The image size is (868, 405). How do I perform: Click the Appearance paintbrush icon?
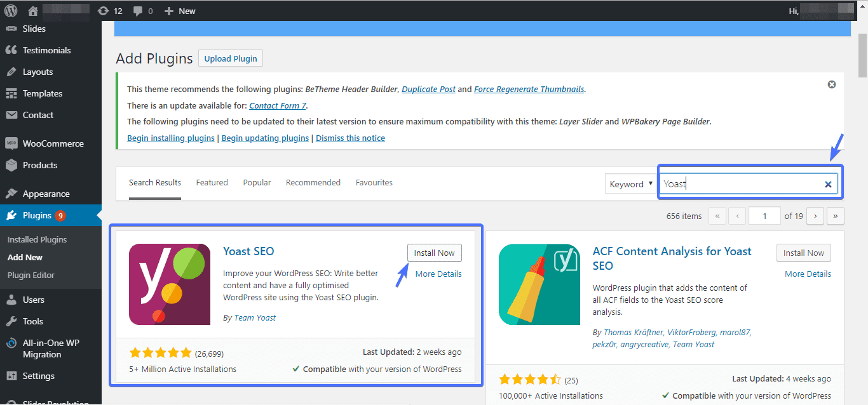coord(11,194)
